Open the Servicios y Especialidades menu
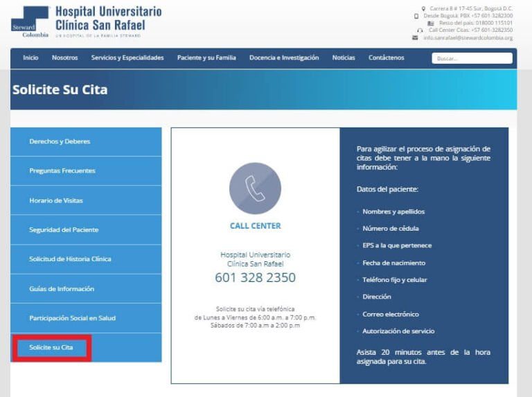This screenshot has width=532, height=397. point(127,58)
